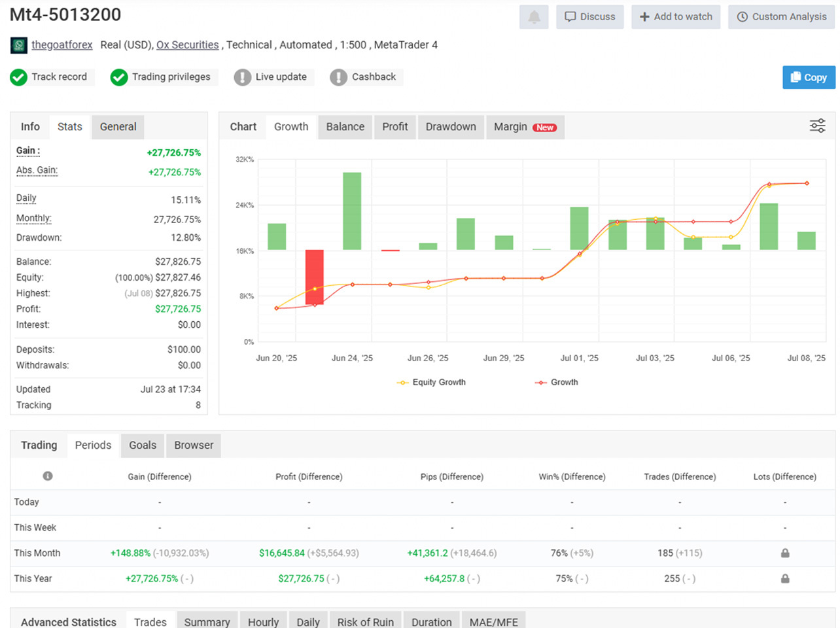Switch to the General tab

coord(118,127)
